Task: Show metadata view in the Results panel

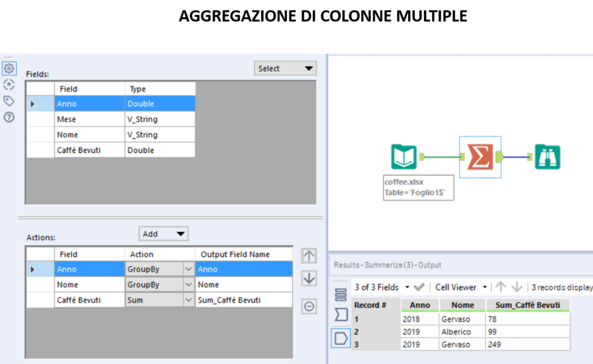Action: click(341, 294)
